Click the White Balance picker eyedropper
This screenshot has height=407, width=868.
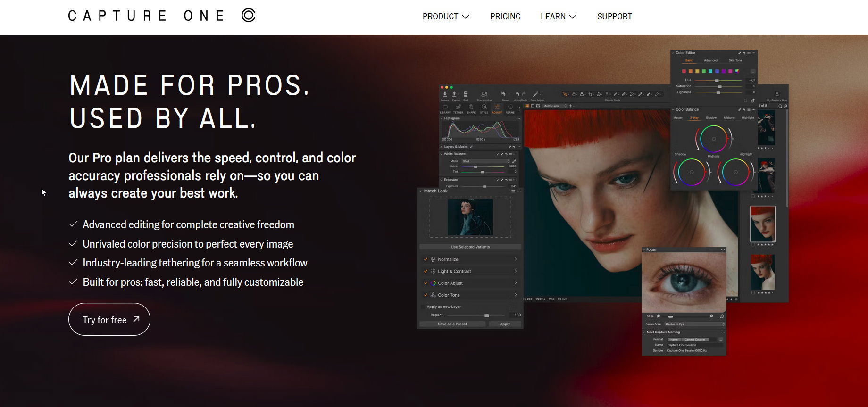(x=514, y=161)
